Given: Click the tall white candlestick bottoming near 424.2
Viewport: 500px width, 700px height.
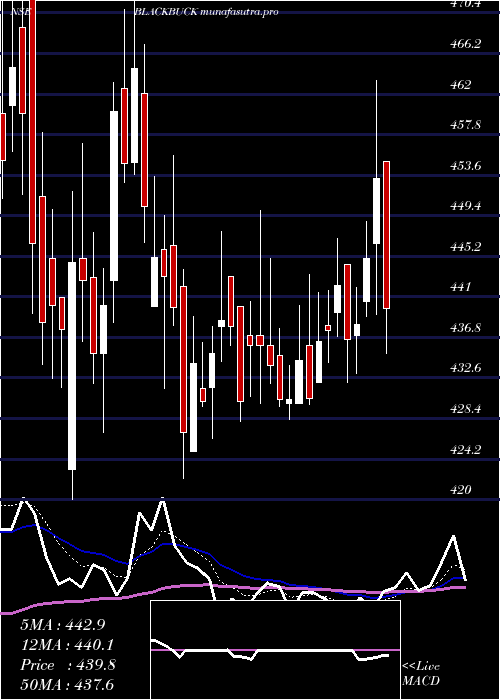Looking at the screenshot, I should (x=72, y=366).
